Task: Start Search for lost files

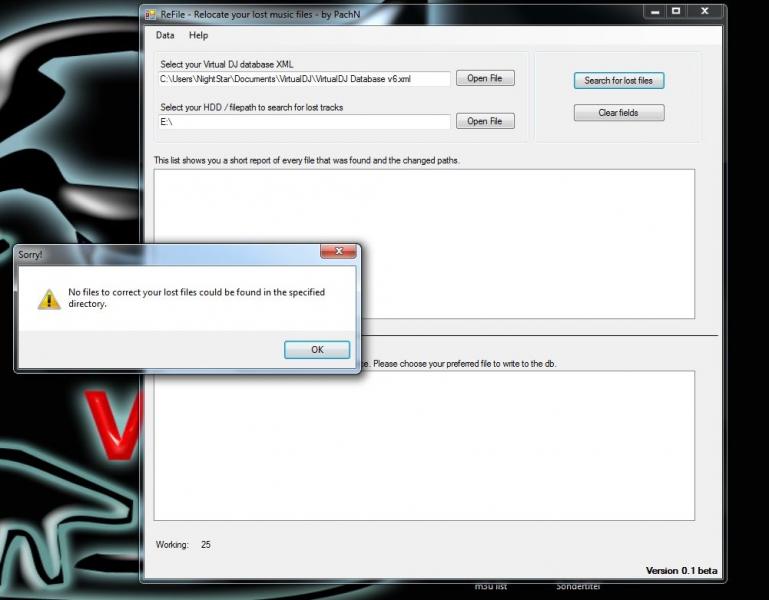Action: point(619,80)
